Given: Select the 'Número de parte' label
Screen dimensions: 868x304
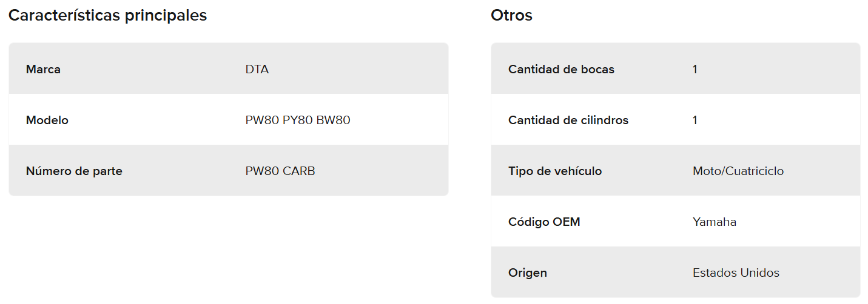Looking at the screenshot, I should 74,171.
